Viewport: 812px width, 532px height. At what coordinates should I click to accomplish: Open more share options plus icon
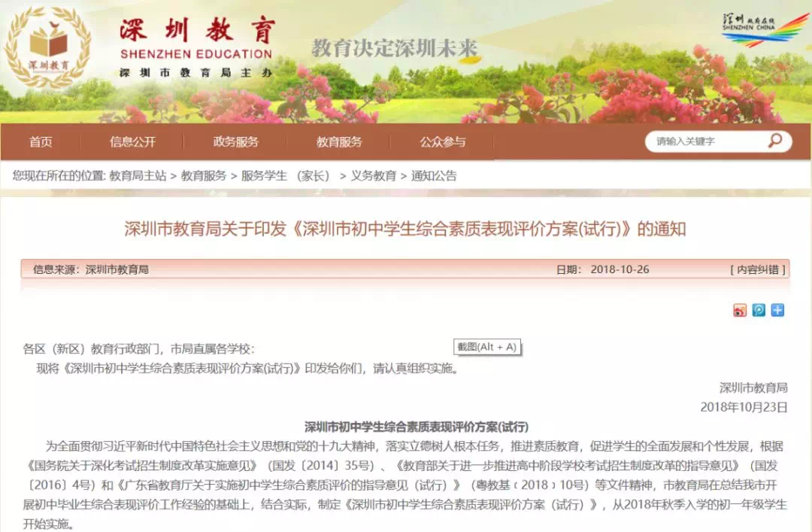click(x=777, y=310)
